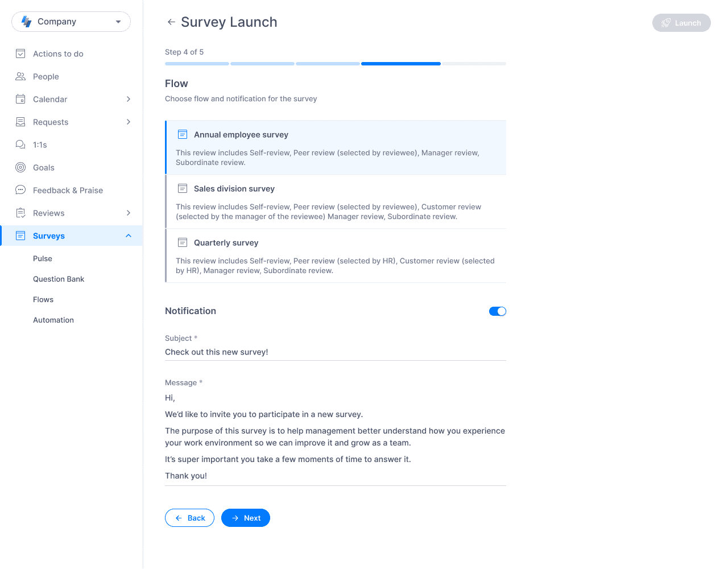Expand the Calendar submenu chevron
728x569 pixels.
pos(129,99)
